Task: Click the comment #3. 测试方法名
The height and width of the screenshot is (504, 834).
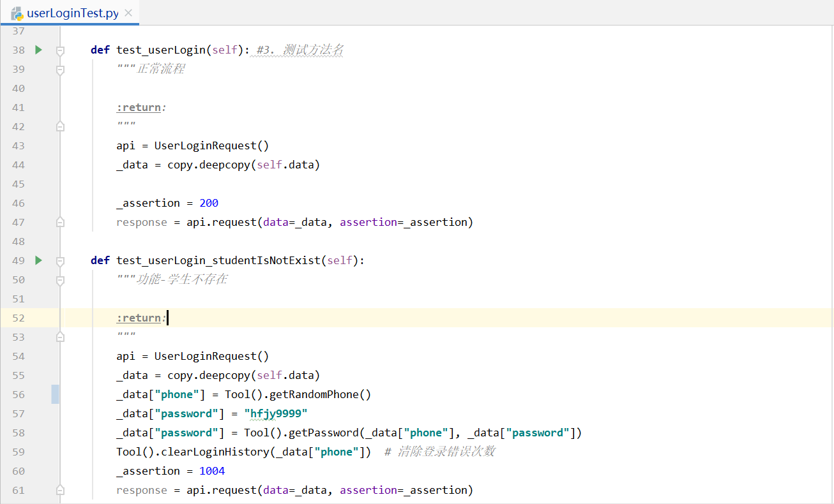Action: click(x=300, y=50)
